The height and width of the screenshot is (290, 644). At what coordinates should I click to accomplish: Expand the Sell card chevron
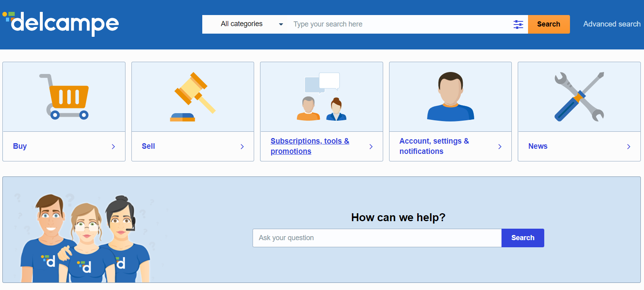coord(242,146)
